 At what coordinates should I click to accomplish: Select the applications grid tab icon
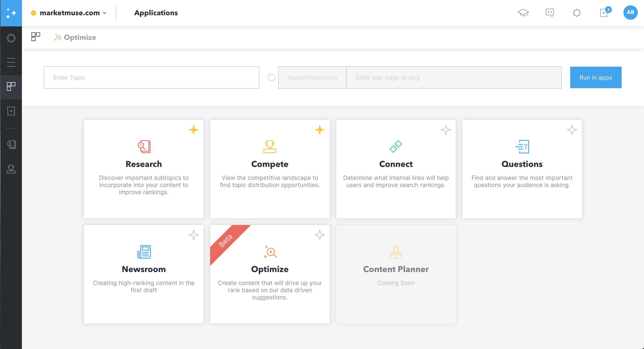pyautogui.click(x=36, y=37)
